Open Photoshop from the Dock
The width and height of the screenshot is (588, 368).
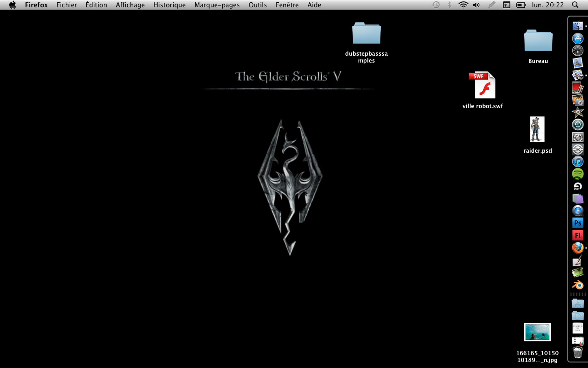point(577,223)
